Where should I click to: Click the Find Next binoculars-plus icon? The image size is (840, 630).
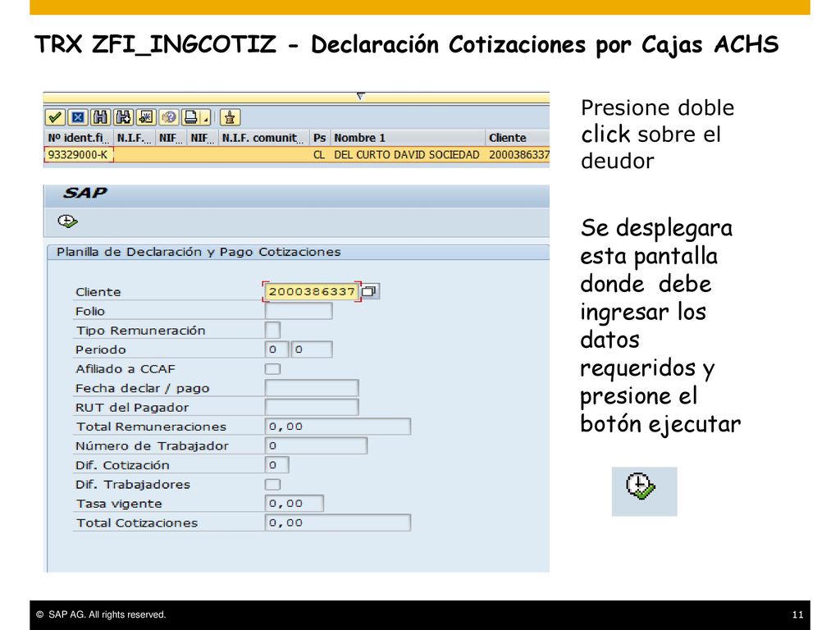tap(123, 117)
